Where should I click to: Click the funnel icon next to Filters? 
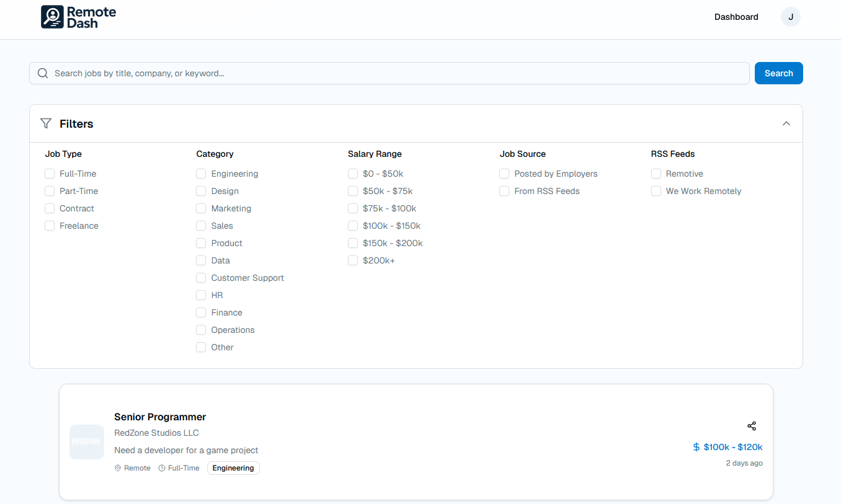pyautogui.click(x=45, y=123)
